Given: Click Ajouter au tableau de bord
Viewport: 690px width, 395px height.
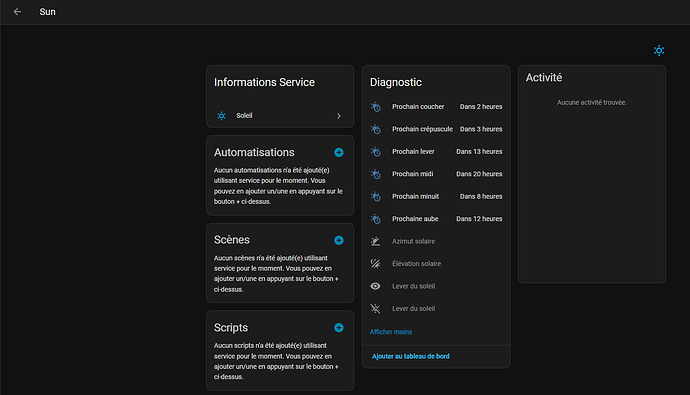Looking at the screenshot, I should click(x=411, y=356).
